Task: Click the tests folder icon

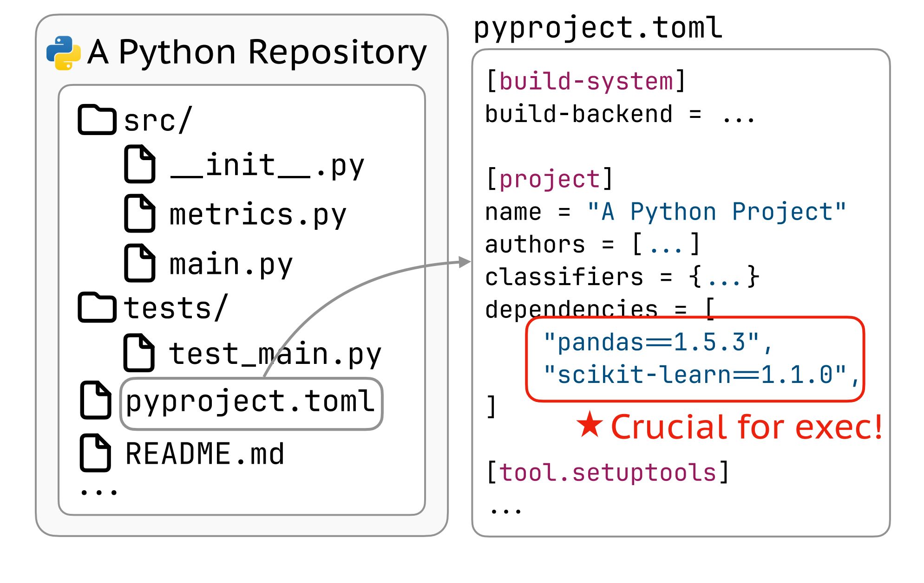Action: [x=97, y=307]
